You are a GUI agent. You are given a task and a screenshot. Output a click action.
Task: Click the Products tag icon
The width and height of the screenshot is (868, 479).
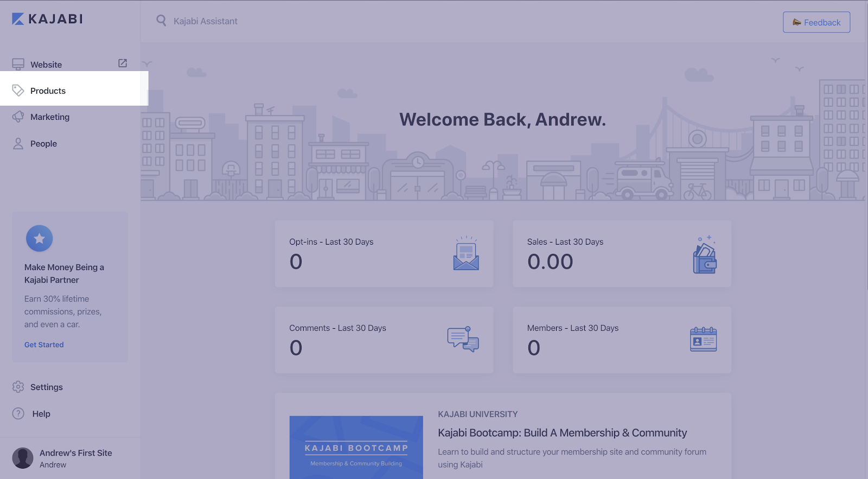18,91
